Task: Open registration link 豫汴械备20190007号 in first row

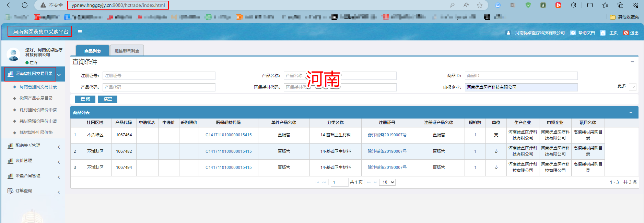Action: coord(387,135)
